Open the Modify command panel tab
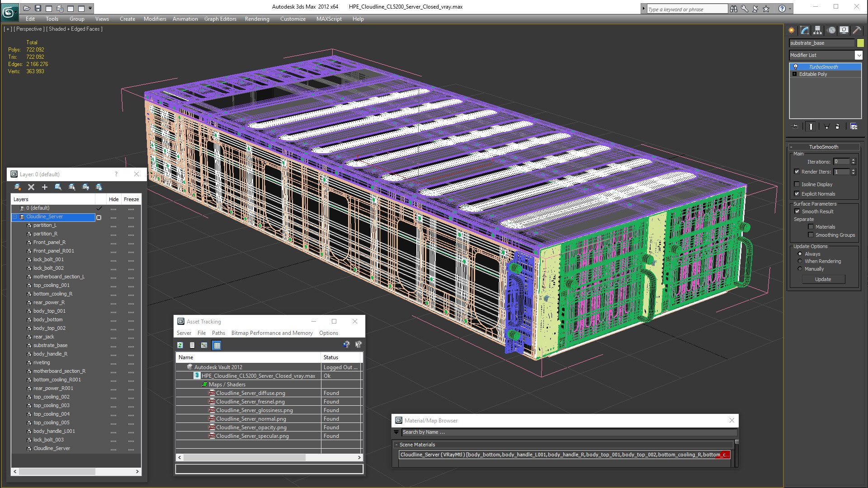 point(804,30)
